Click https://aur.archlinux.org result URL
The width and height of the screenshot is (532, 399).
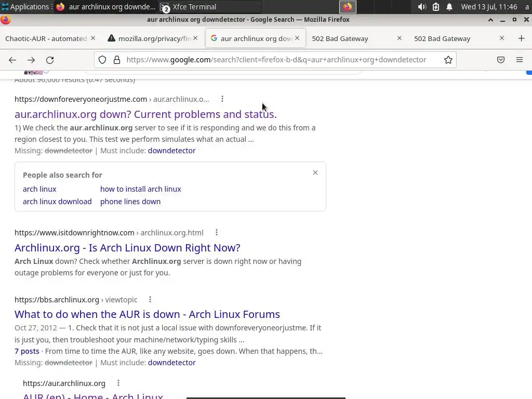(x=64, y=383)
